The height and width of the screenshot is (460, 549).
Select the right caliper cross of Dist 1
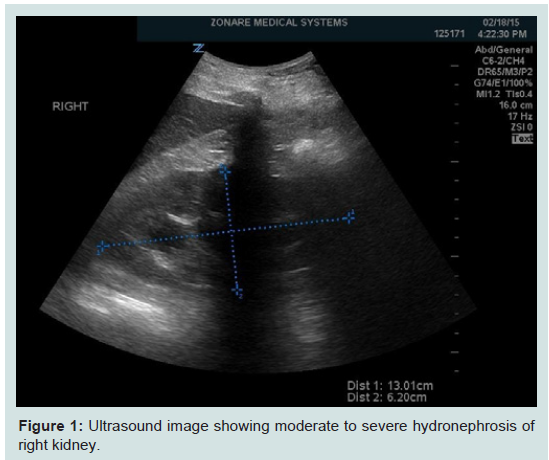click(x=349, y=217)
